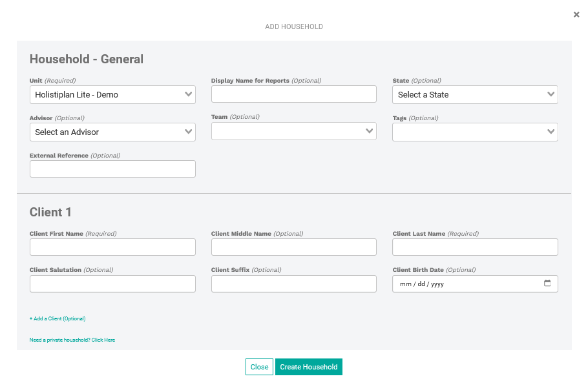
Task: Click the Client First Name field
Action: [x=112, y=247]
